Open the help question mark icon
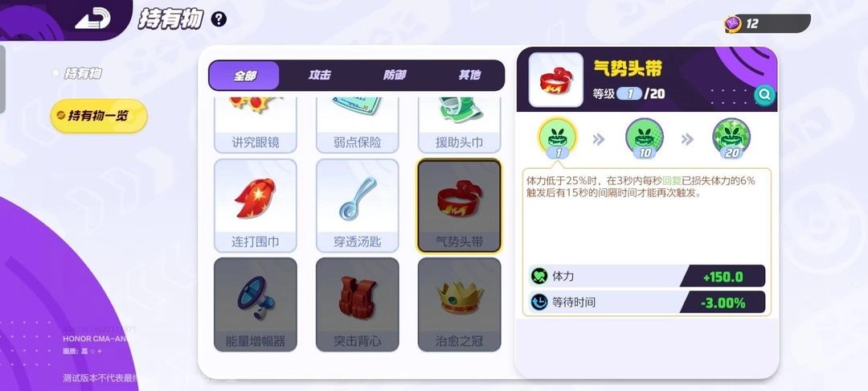868x391 pixels. click(x=219, y=19)
